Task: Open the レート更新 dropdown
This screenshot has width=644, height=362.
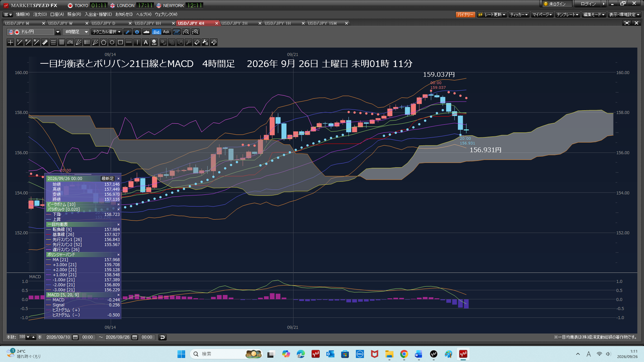Action: (x=492, y=15)
